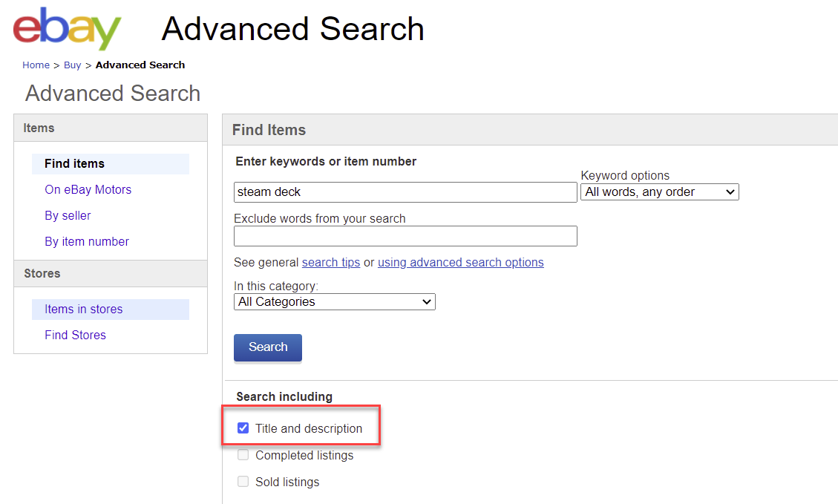Switch to By seller search

click(68, 215)
